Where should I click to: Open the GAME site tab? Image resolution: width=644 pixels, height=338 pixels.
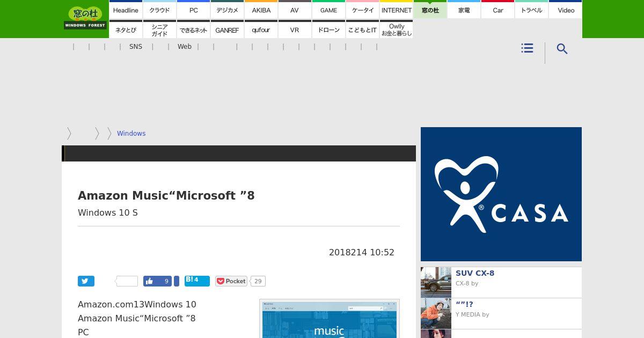pos(328,10)
